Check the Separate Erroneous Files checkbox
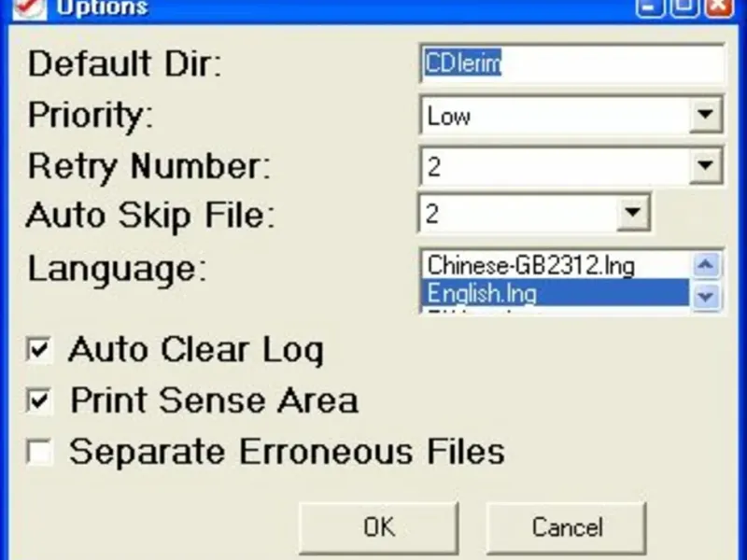 click(39, 451)
